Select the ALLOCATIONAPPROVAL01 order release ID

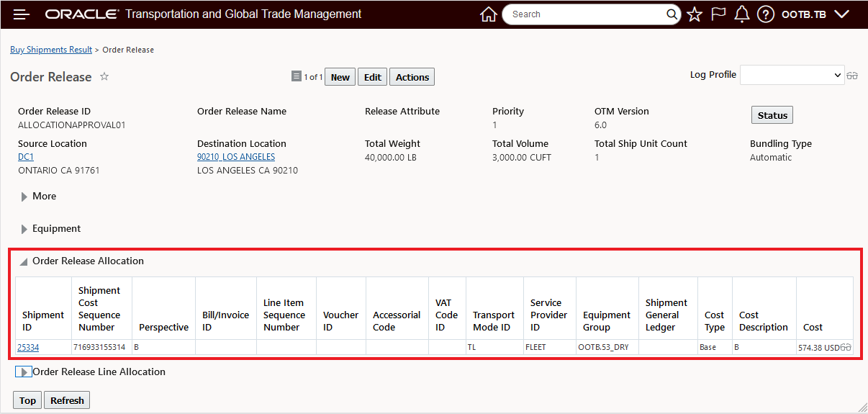[x=72, y=125]
